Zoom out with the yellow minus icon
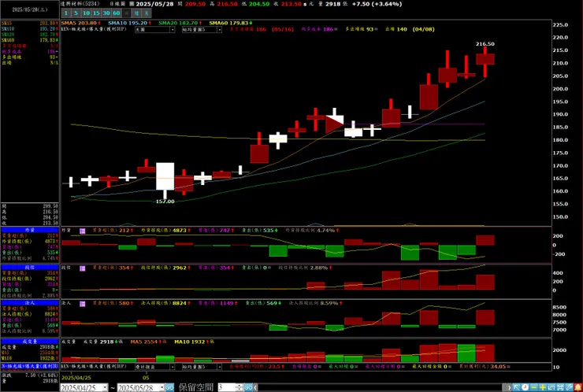Viewport: 583px width, 392px height. click(x=534, y=387)
